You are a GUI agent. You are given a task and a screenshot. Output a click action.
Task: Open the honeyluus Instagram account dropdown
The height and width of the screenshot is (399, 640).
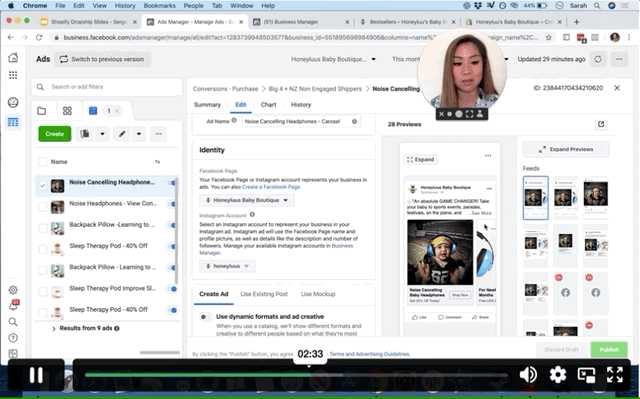pyautogui.click(x=227, y=266)
